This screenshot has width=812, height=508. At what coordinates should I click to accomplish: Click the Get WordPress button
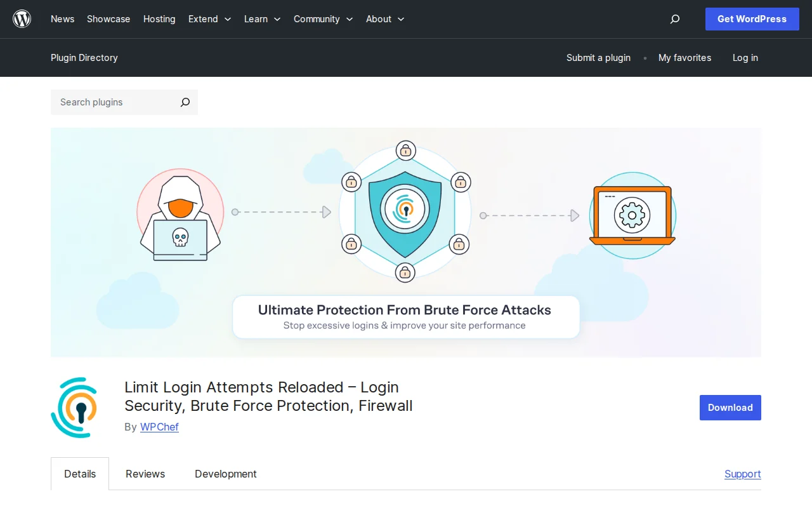(752, 19)
